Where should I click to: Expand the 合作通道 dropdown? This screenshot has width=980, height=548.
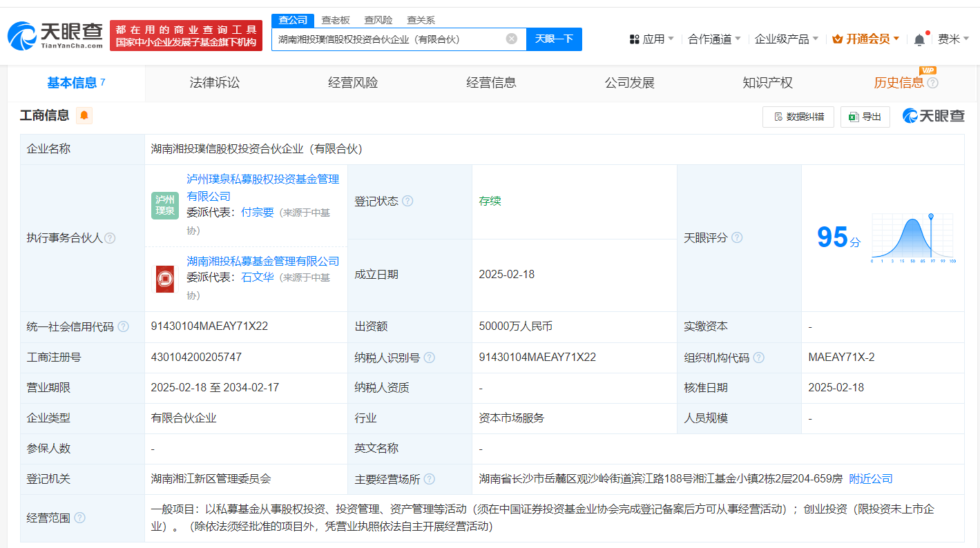click(714, 39)
